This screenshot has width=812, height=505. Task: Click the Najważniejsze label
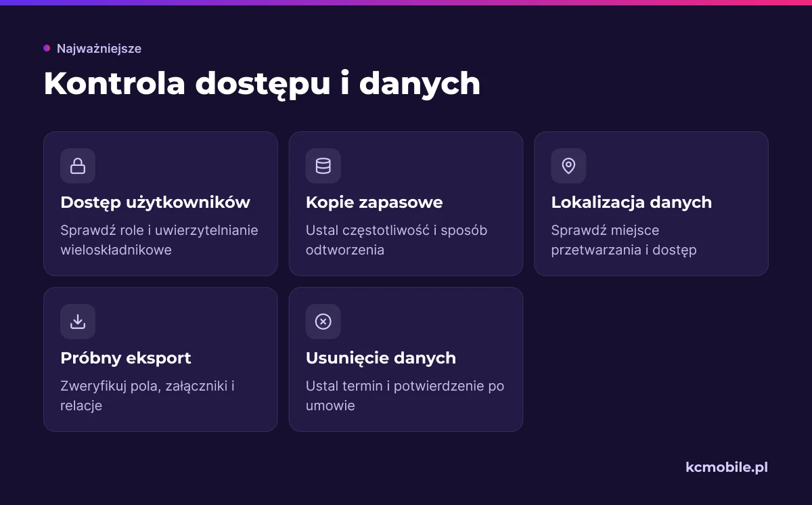point(99,49)
